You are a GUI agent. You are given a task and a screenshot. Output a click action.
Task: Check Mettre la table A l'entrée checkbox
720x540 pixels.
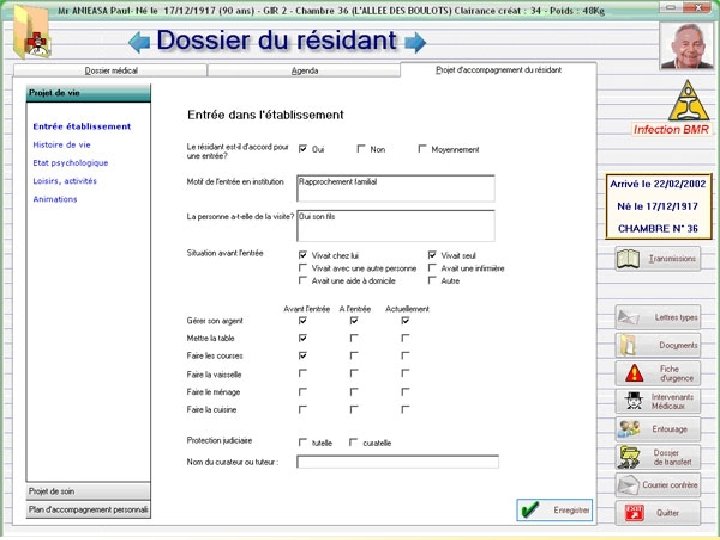pyautogui.click(x=354, y=338)
